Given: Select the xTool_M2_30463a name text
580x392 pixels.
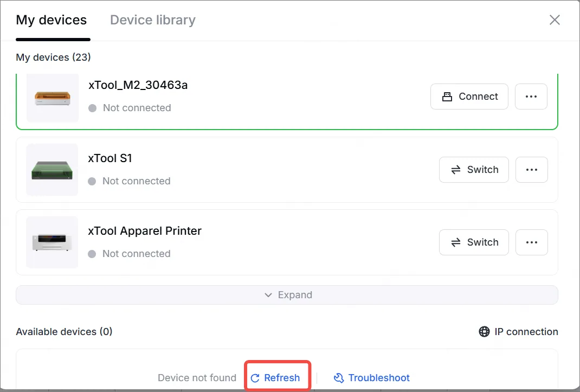Looking at the screenshot, I should tap(138, 85).
